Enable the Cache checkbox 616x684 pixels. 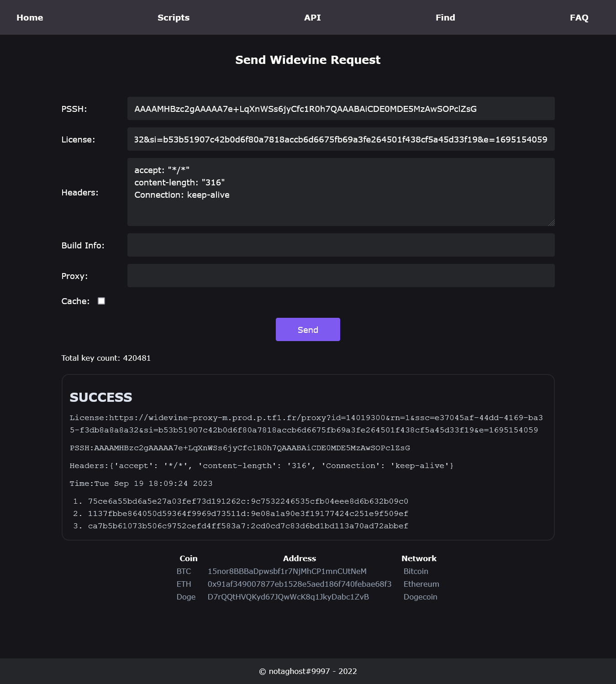tap(101, 301)
